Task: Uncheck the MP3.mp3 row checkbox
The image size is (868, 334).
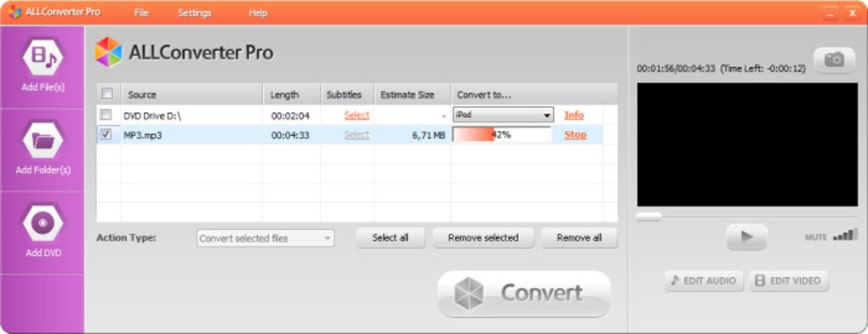Action: pos(106,134)
